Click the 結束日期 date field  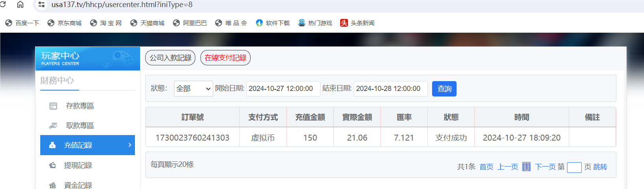pyautogui.click(x=390, y=89)
